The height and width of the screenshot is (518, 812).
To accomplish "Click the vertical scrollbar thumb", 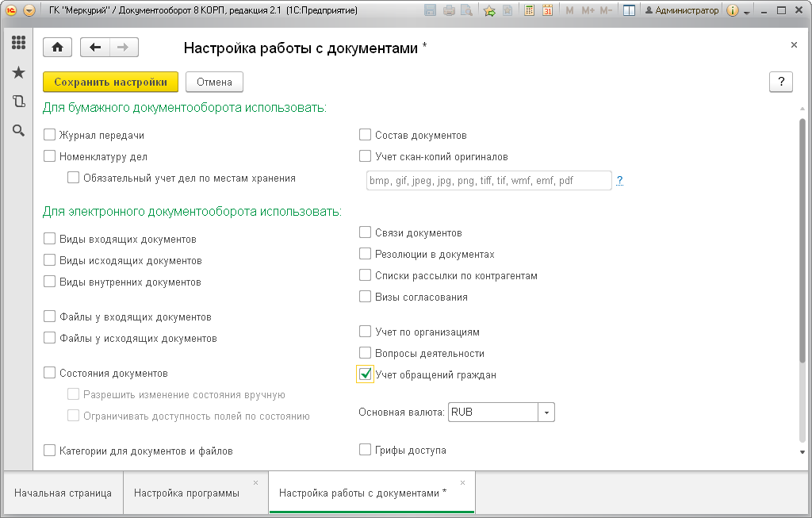I will (802, 241).
